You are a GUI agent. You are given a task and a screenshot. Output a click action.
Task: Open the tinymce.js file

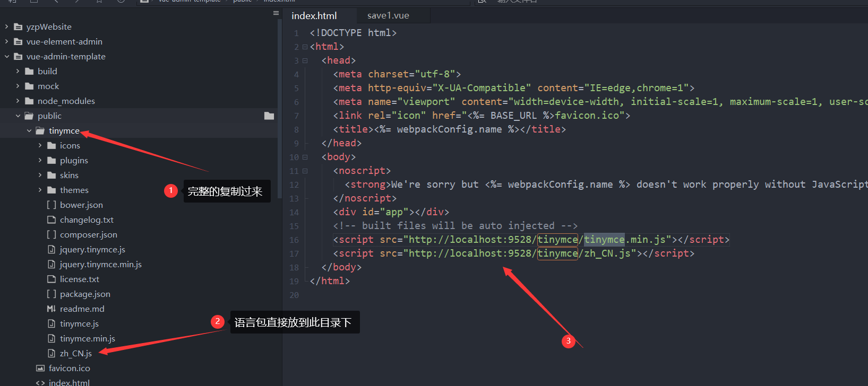pos(79,323)
